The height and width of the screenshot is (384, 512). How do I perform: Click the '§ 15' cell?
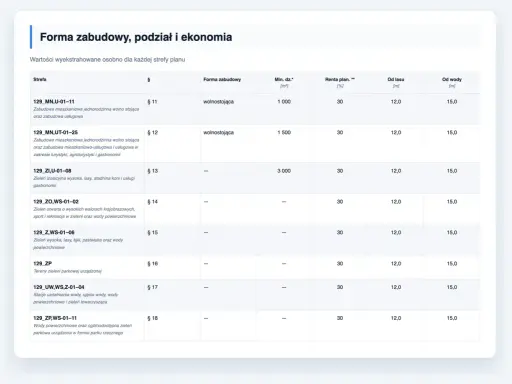[x=152, y=233]
